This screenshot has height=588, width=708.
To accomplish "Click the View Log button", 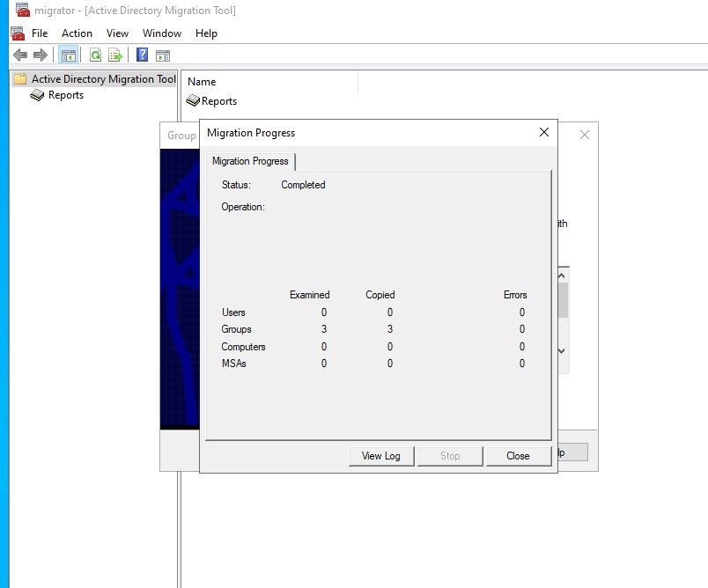I will click(381, 456).
